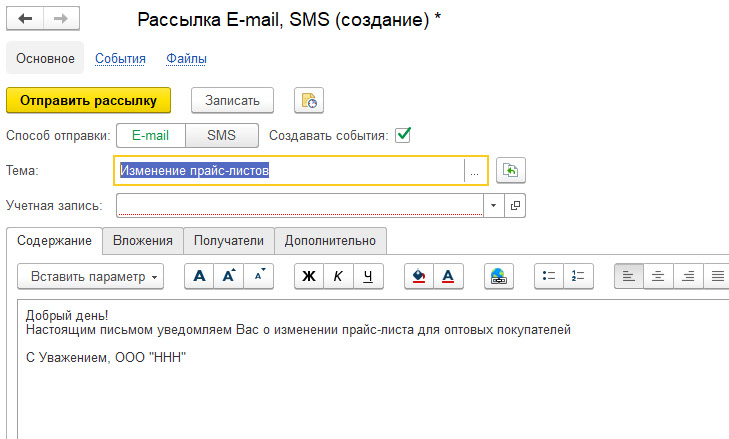Decrease font size icon
Image resolution: width=729 pixels, height=439 pixels.
tap(258, 276)
